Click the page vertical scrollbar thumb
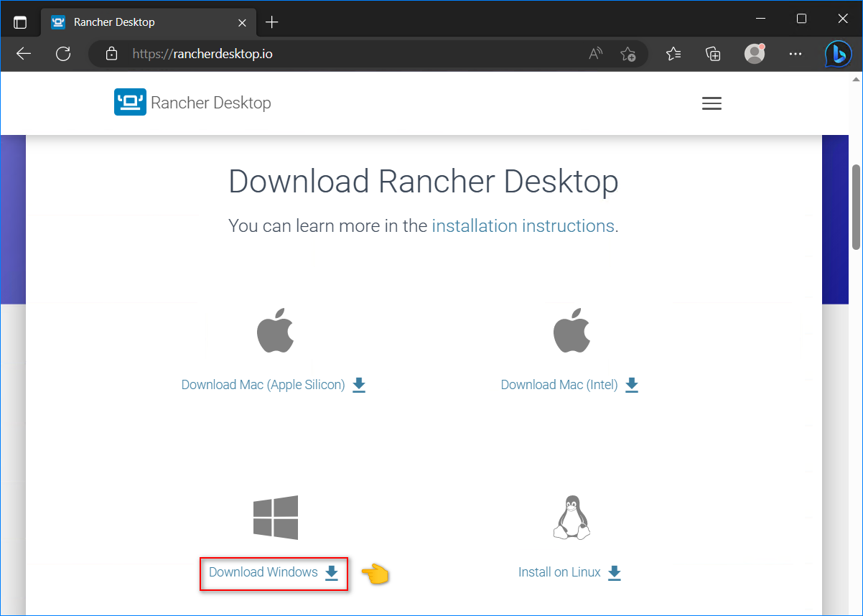 click(856, 207)
